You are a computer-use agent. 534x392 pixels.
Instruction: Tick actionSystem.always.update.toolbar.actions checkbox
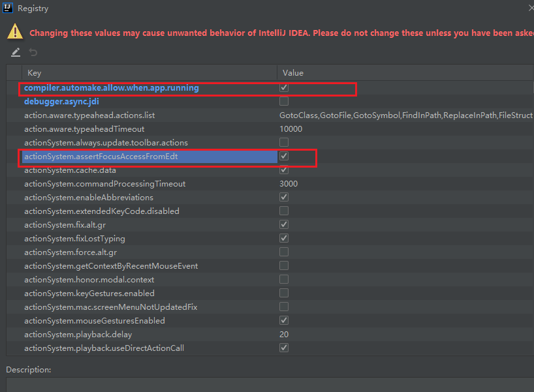pos(284,142)
